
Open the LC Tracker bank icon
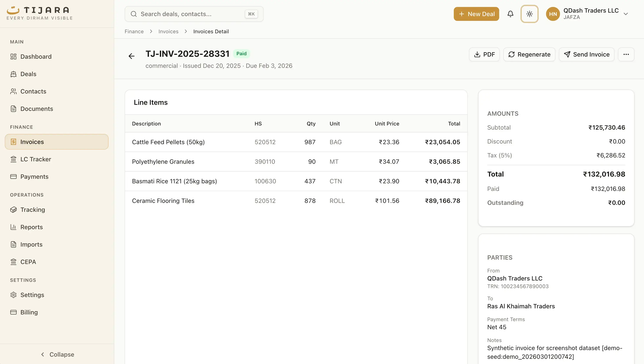pos(13,159)
